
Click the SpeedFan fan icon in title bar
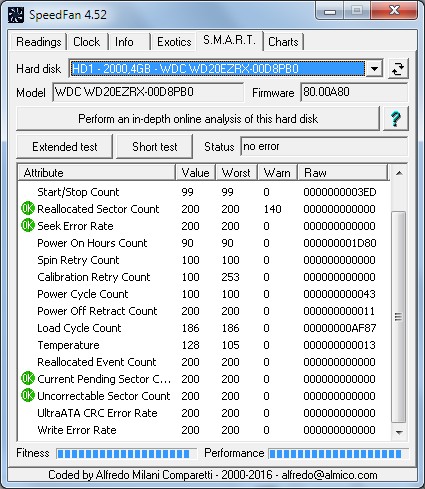coord(16,15)
